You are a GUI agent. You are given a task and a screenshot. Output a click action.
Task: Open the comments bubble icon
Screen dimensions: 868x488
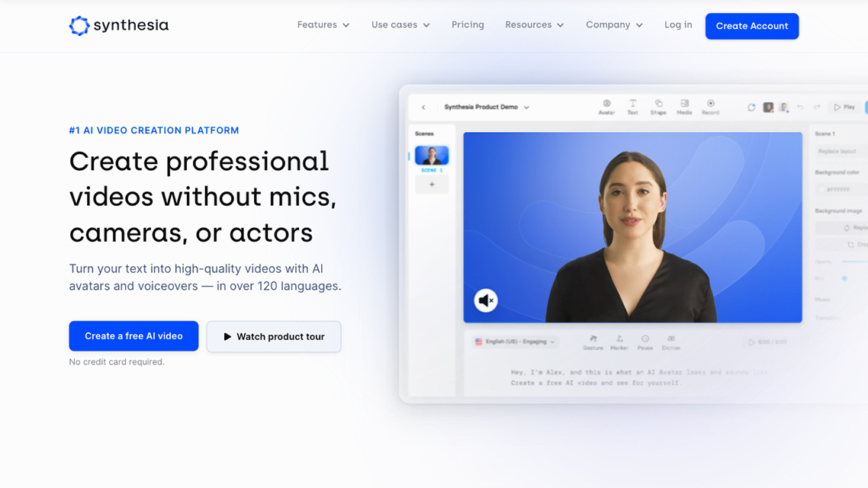click(751, 108)
